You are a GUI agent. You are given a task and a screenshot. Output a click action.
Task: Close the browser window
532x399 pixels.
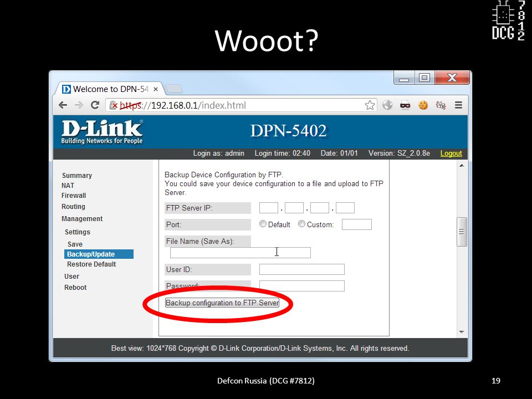pyautogui.click(x=452, y=78)
